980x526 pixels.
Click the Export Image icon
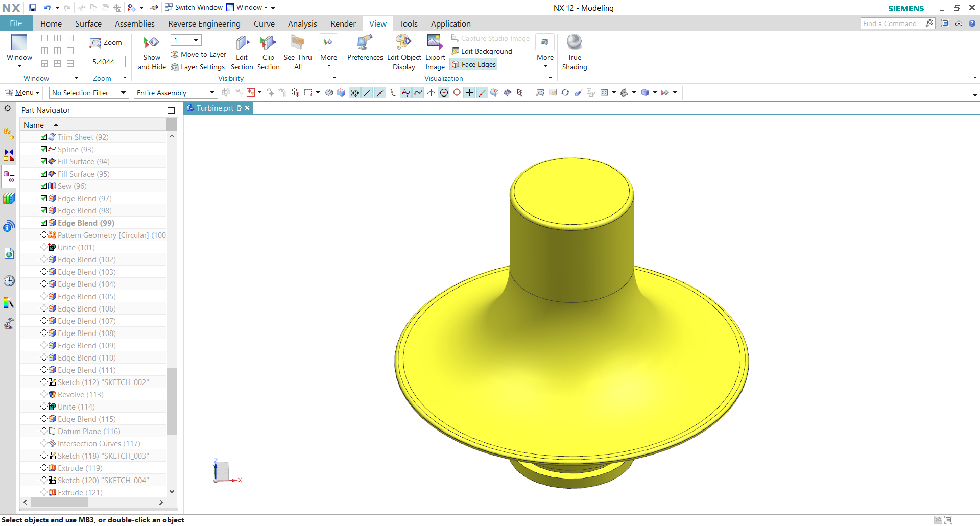[435, 43]
